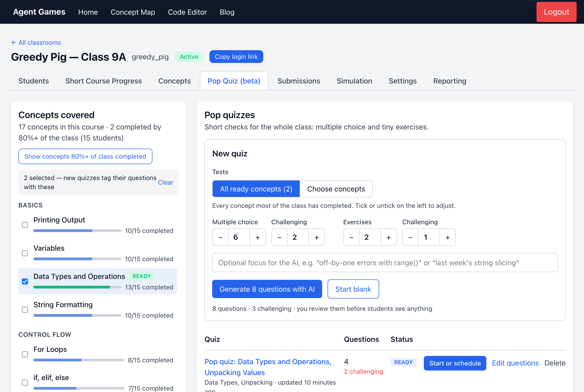
Task: Tick the if, elif, else checkbox
Action: pos(25,383)
